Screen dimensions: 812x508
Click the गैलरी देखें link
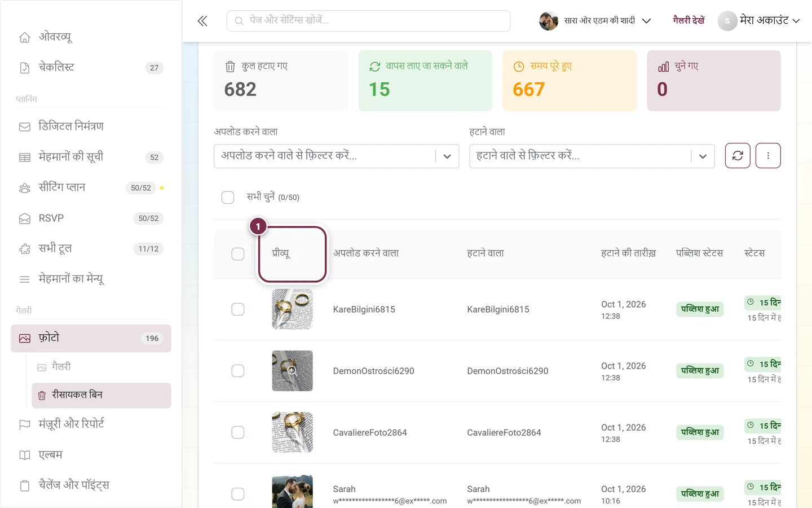pyautogui.click(x=689, y=20)
